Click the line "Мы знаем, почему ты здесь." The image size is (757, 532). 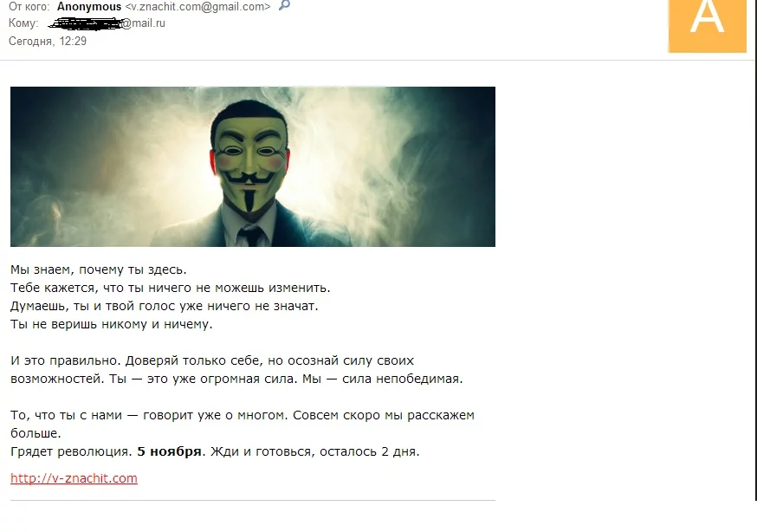pyautogui.click(x=99, y=269)
